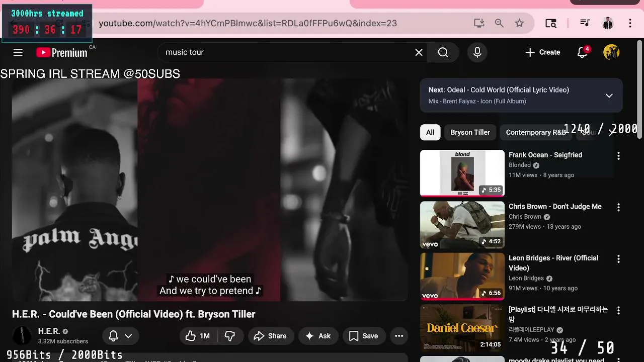Viewport: 644px width, 362px height.
Task: Open more actions three-dot button below video
Action: 399,336
